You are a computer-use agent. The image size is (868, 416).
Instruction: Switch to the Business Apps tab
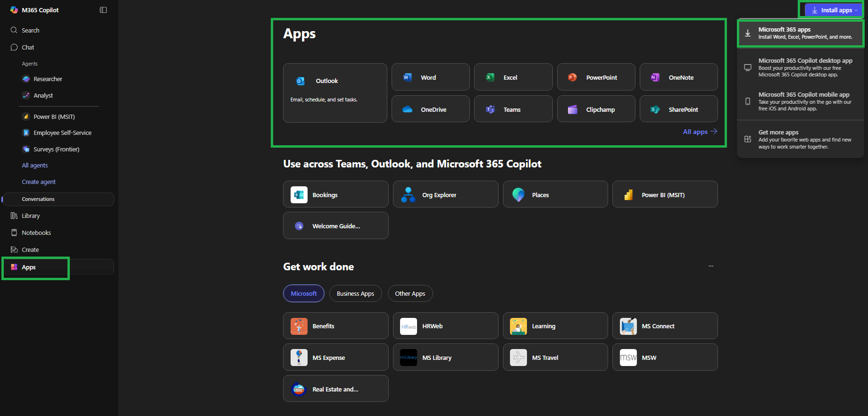(x=356, y=293)
